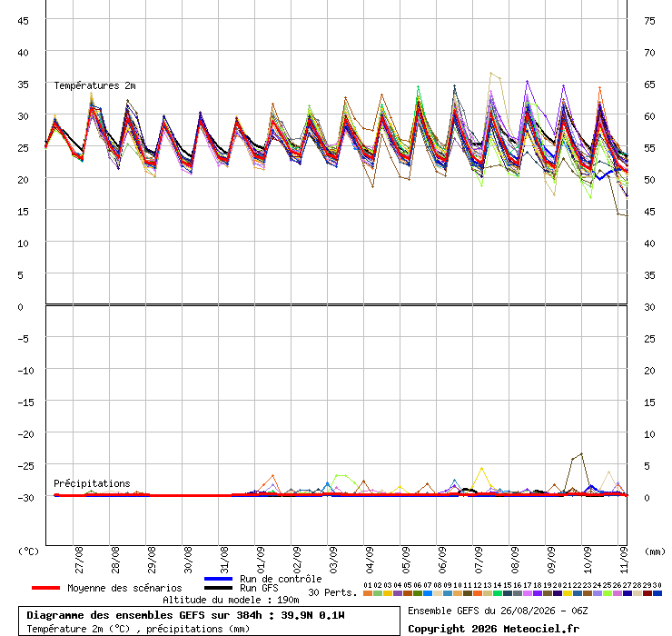Click the black 'Run GFS' legend line
Viewport: 672px width, 636px height.
click(x=219, y=588)
